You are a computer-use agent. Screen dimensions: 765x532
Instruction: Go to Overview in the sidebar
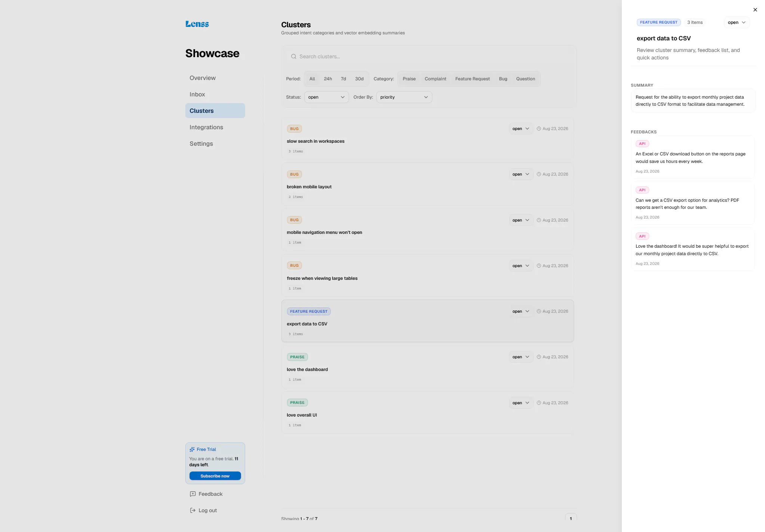pyautogui.click(x=215, y=78)
